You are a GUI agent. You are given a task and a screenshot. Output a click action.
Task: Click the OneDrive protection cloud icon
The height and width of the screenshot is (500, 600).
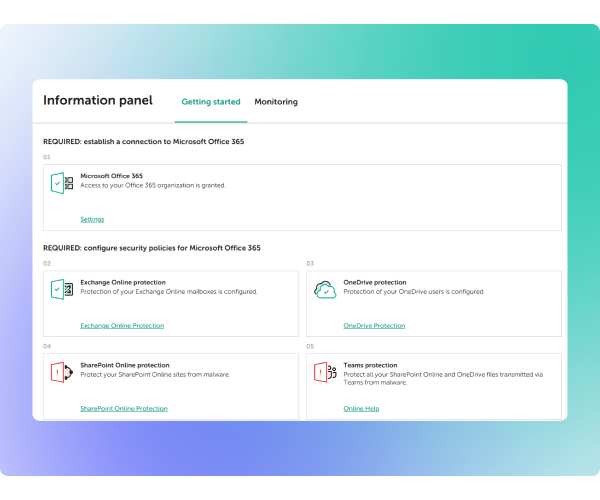[325, 290]
